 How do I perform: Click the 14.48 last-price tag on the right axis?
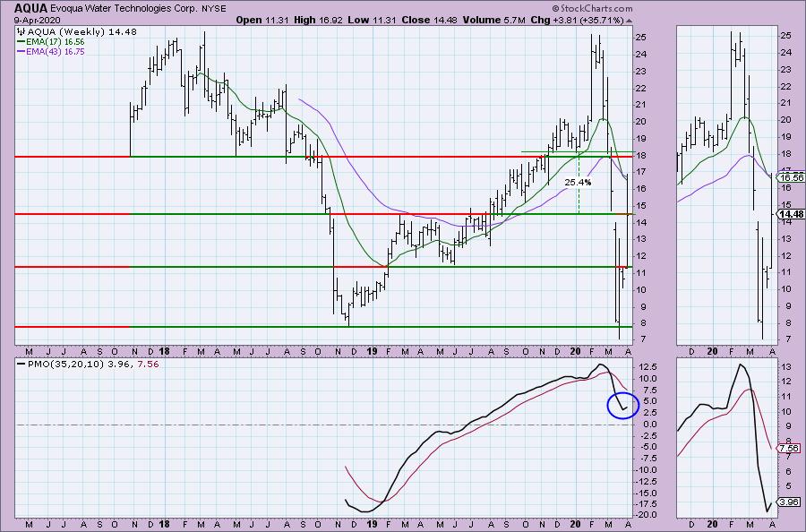(791, 214)
